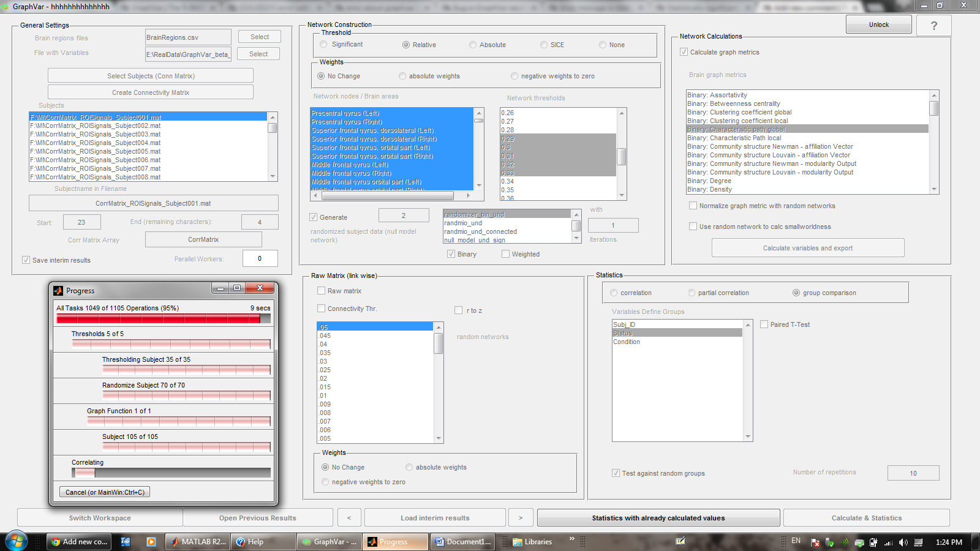Toggle the Generate randomized data checkbox
The image size is (980, 551).
[x=313, y=217]
